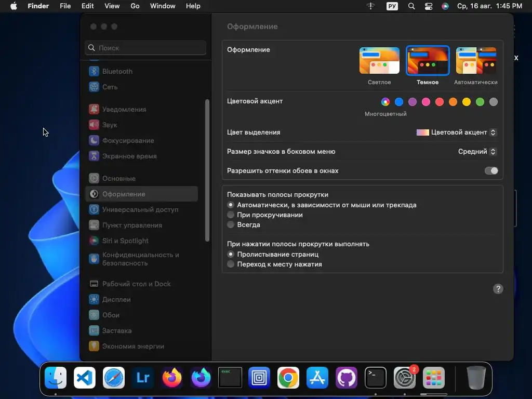Open the File menu
The image size is (532, 399).
(65, 6)
